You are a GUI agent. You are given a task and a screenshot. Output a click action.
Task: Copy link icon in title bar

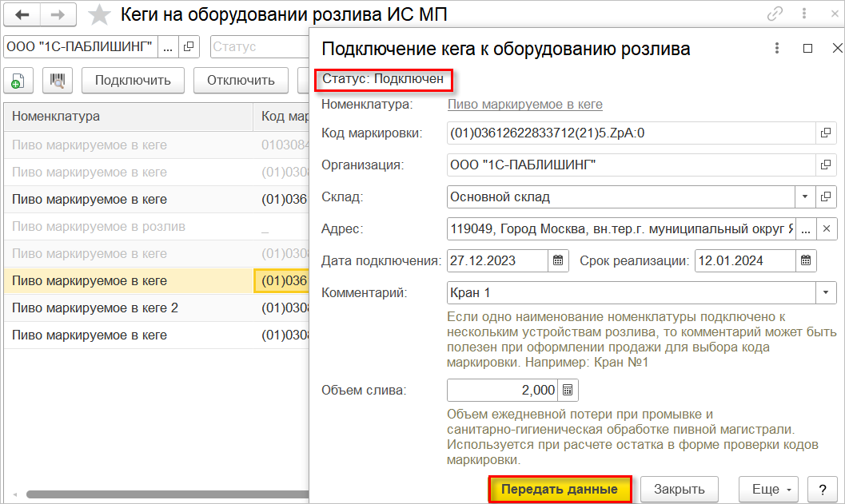click(774, 14)
